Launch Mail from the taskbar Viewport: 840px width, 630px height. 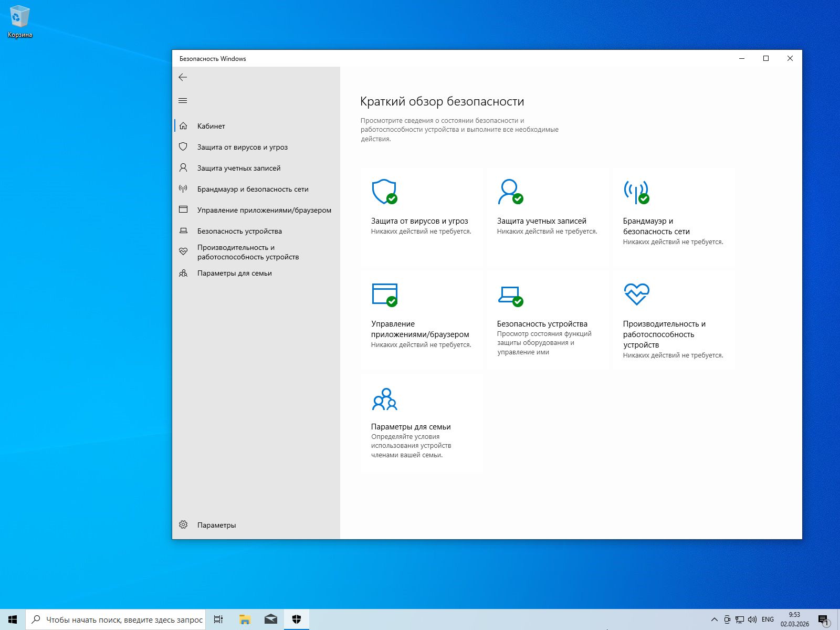pos(270,619)
